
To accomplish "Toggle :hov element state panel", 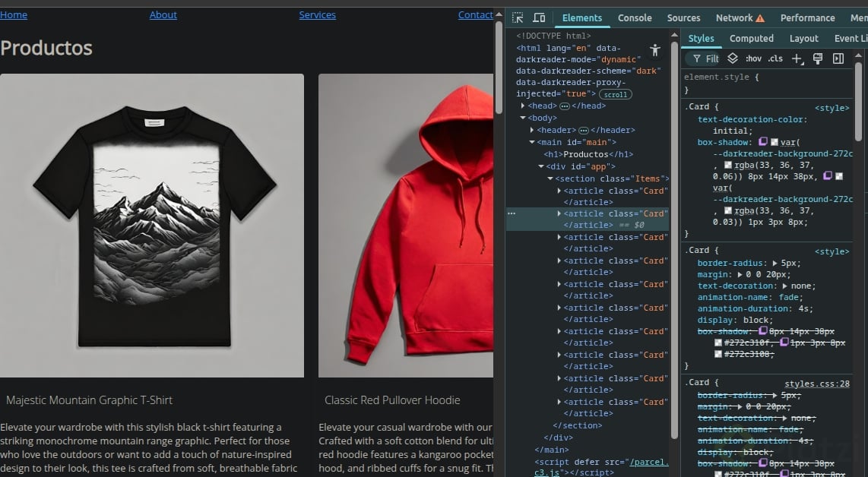I will 753,58.
